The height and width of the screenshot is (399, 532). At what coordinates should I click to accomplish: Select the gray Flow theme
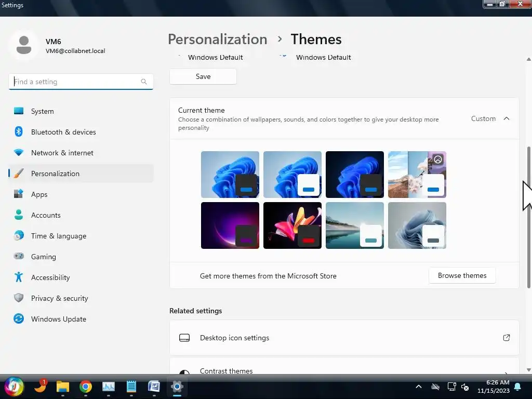tap(417, 225)
